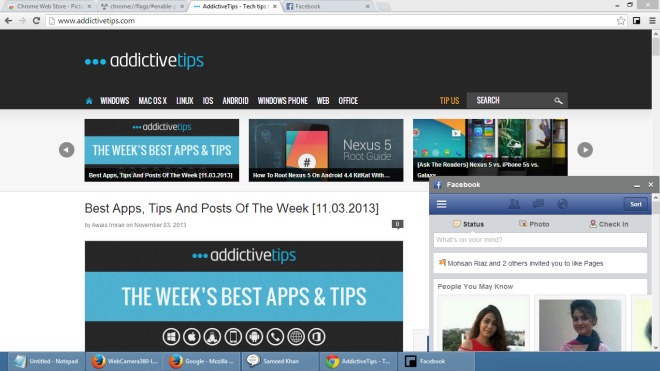Viewport: 660px width, 371px height.
Task: Click the Linux penguin icon in banner
Action: (x=212, y=337)
